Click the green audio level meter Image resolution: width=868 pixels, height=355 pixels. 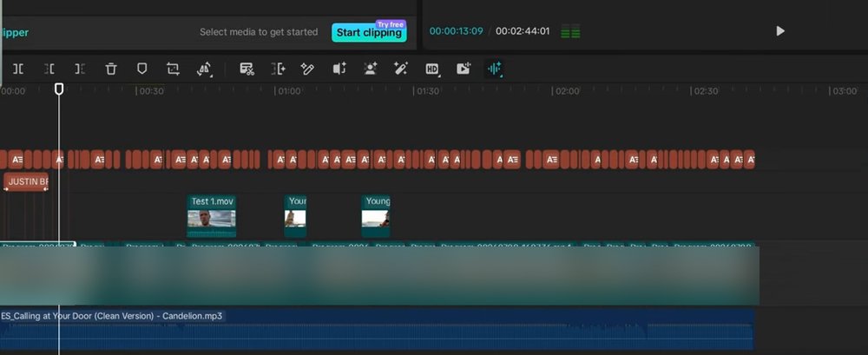tap(571, 31)
